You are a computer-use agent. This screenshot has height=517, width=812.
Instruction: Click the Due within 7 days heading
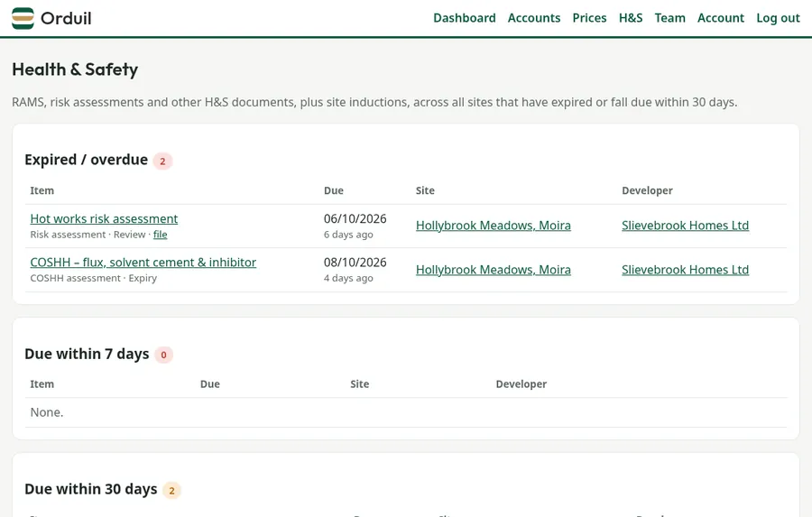click(87, 354)
